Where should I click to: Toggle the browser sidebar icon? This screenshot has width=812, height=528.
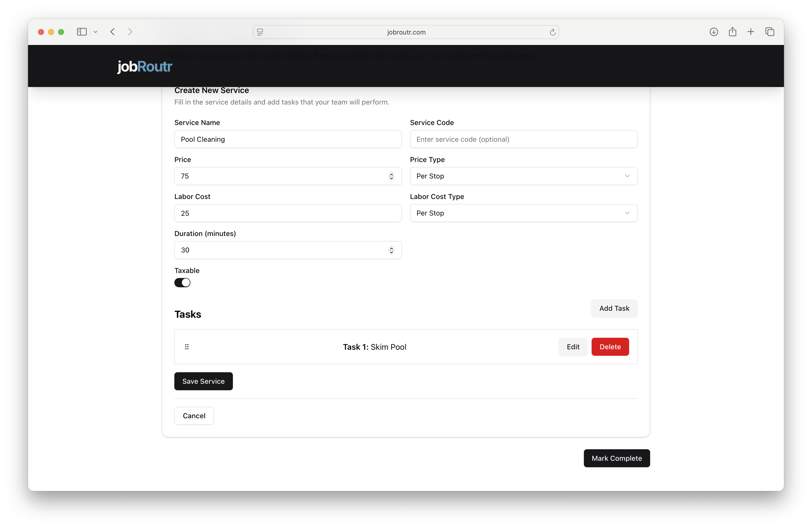82,32
